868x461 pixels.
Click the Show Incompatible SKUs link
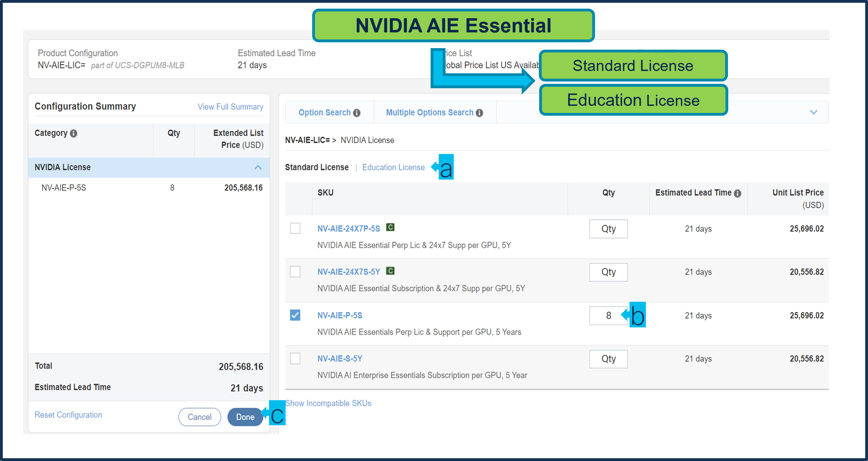click(328, 403)
